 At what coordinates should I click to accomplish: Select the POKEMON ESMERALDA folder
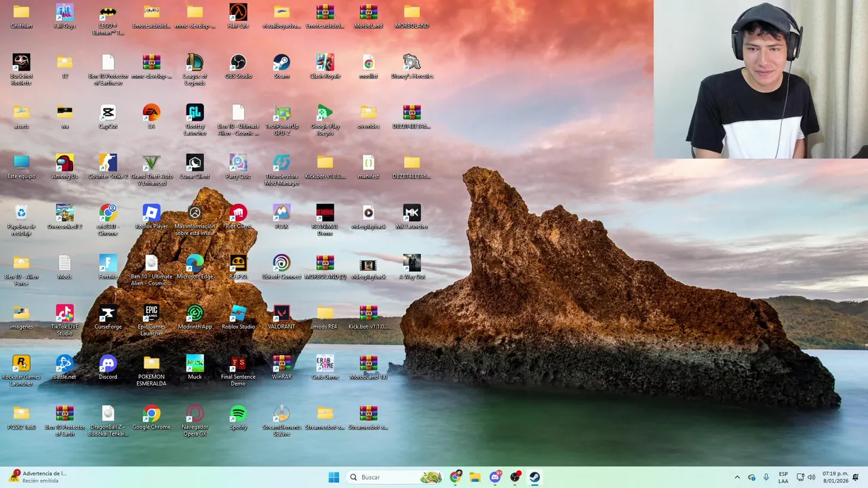click(x=151, y=371)
